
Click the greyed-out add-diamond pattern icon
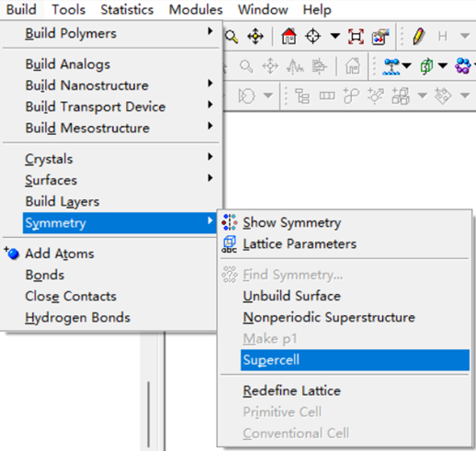point(443,96)
